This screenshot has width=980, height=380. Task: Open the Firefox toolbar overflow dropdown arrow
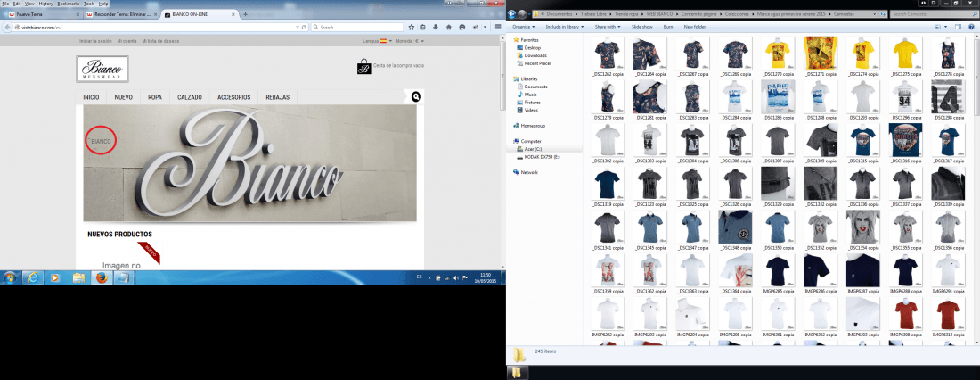[x=485, y=27]
